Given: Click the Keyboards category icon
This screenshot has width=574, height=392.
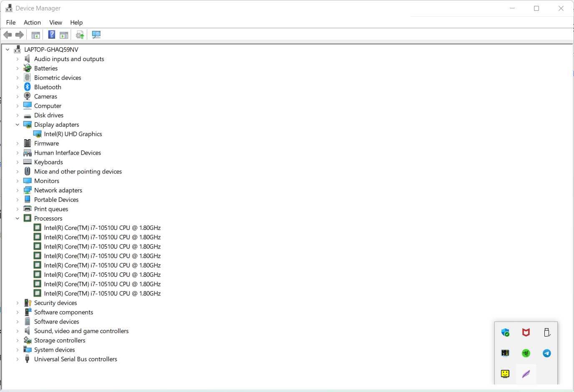Looking at the screenshot, I should pos(28,162).
